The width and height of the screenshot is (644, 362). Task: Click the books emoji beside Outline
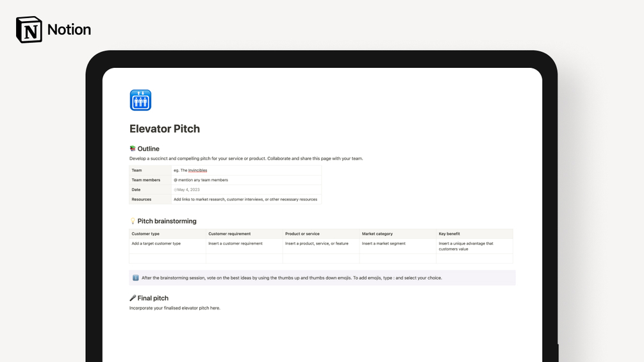pos(133,149)
